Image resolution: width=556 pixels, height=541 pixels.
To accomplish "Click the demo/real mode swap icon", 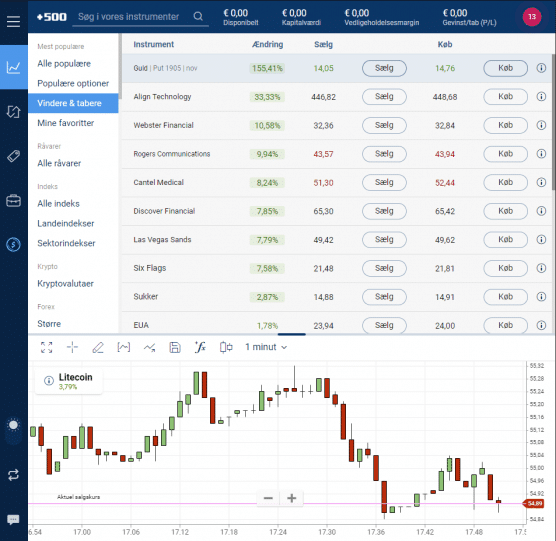I will coord(13,475).
